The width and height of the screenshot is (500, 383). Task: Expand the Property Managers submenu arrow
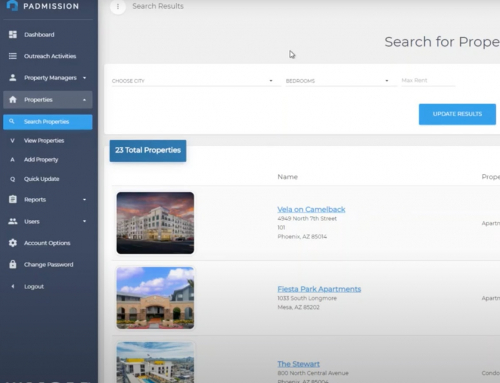tap(84, 78)
